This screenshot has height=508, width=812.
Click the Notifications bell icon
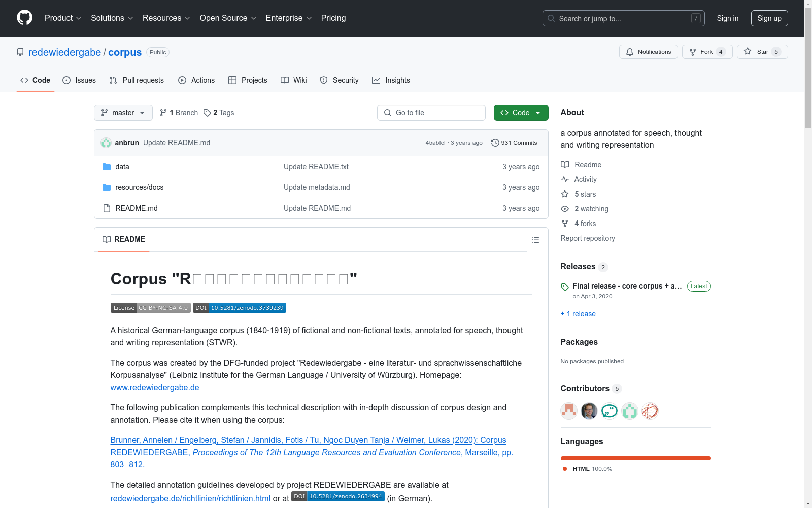point(630,52)
